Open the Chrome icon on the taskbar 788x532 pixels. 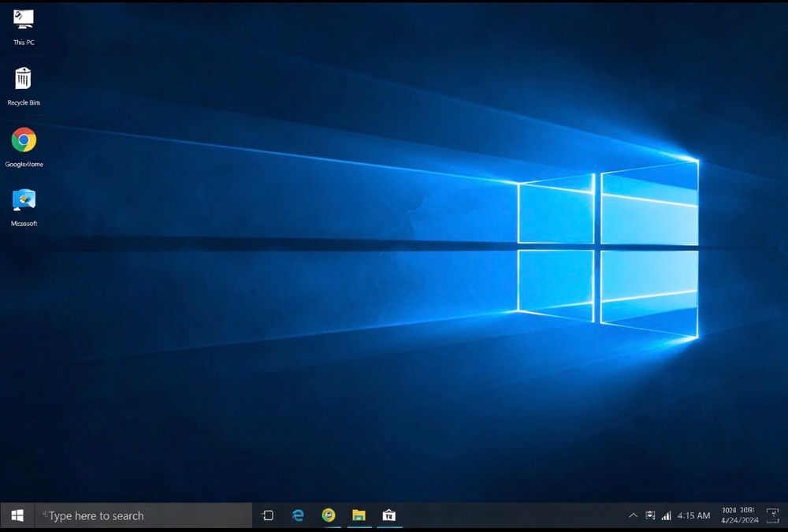[329, 515]
